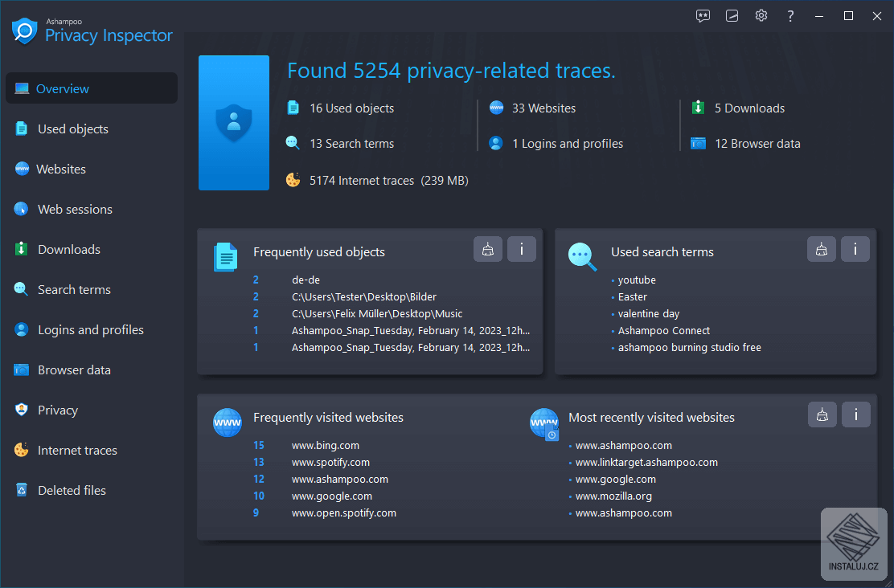894x588 pixels.
Task: Click the blue privacy shield tile
Action: (234, 122)
